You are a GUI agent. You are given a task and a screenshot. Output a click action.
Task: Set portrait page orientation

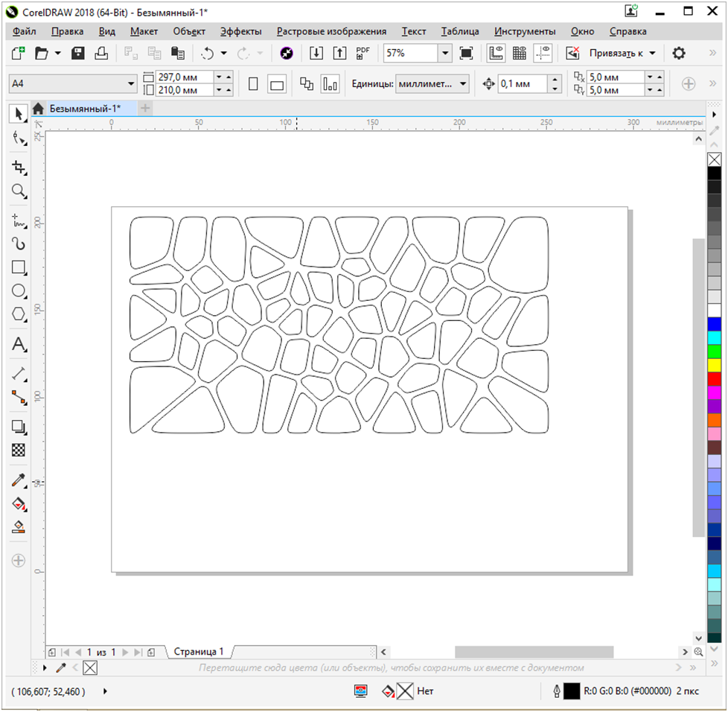point(253,84)
